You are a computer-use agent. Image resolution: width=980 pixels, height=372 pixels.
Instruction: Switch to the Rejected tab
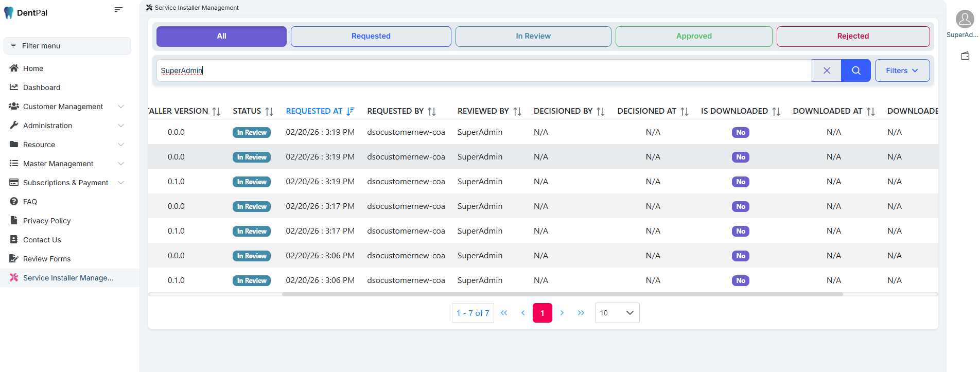pyautogui.click(x=852, y=36)
